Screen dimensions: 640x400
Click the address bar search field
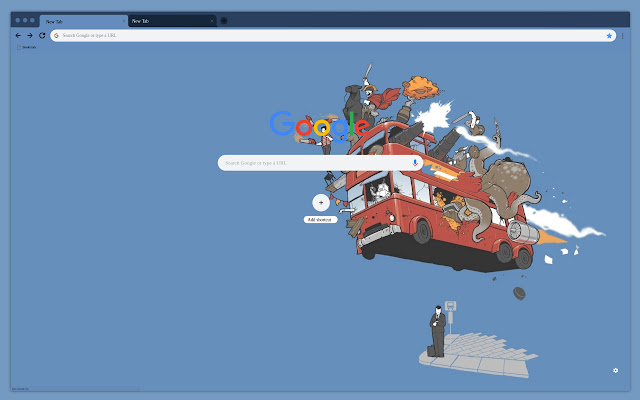coord(333,36)
